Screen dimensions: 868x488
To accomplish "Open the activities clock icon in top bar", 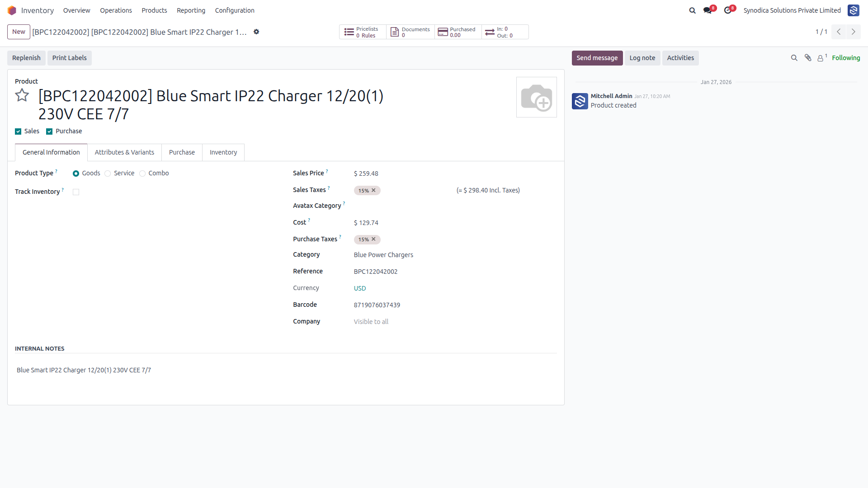I will [x=727, y=10].
